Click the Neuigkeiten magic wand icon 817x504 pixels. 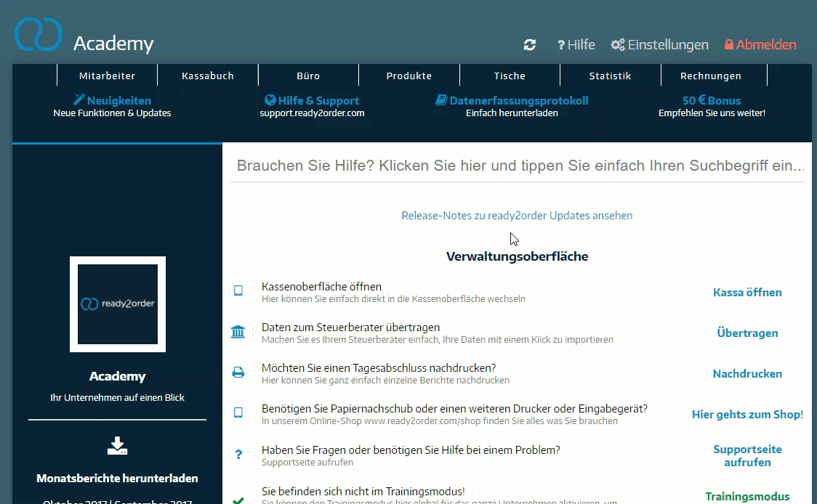79,99
